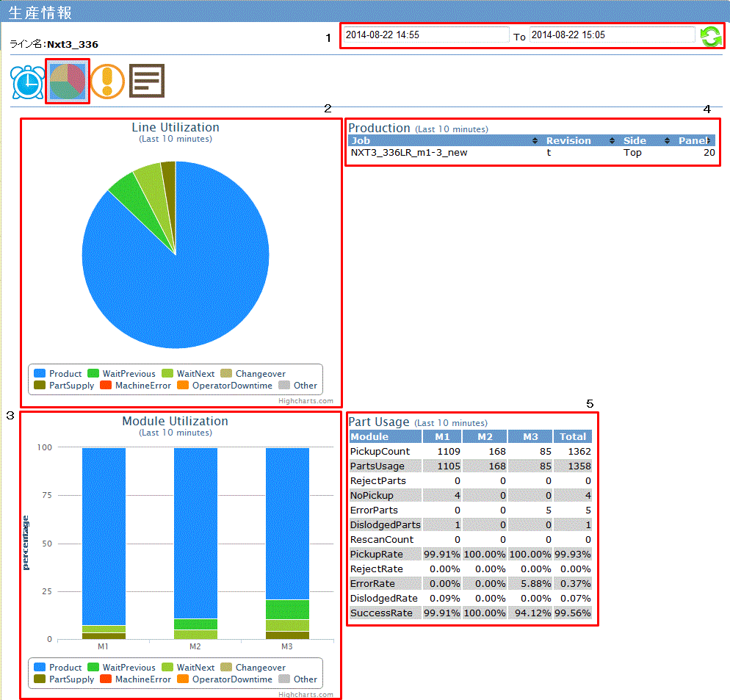The height and width of the screenshot is (700, 730).
Task: Open the brown text report icon
Action: point(147,81)
